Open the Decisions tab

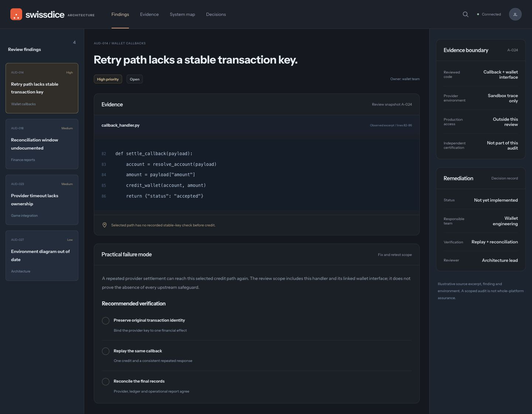coord(216,14)
